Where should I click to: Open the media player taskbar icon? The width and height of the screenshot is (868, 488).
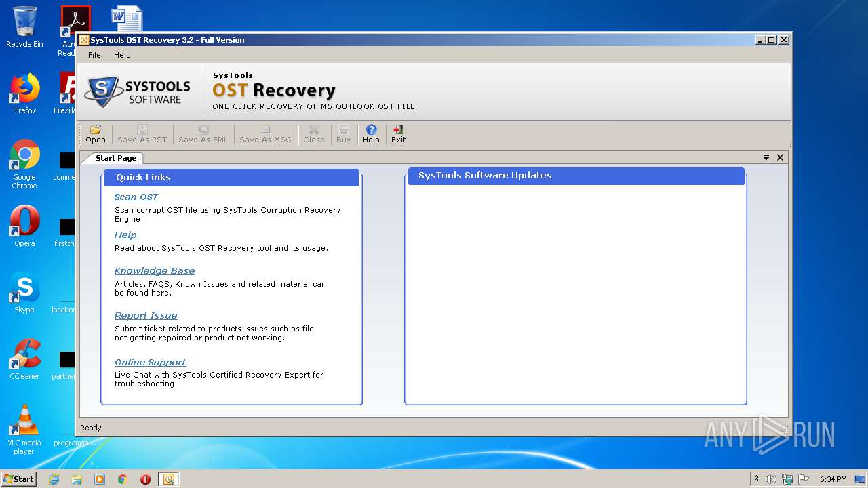click(100, 479)
